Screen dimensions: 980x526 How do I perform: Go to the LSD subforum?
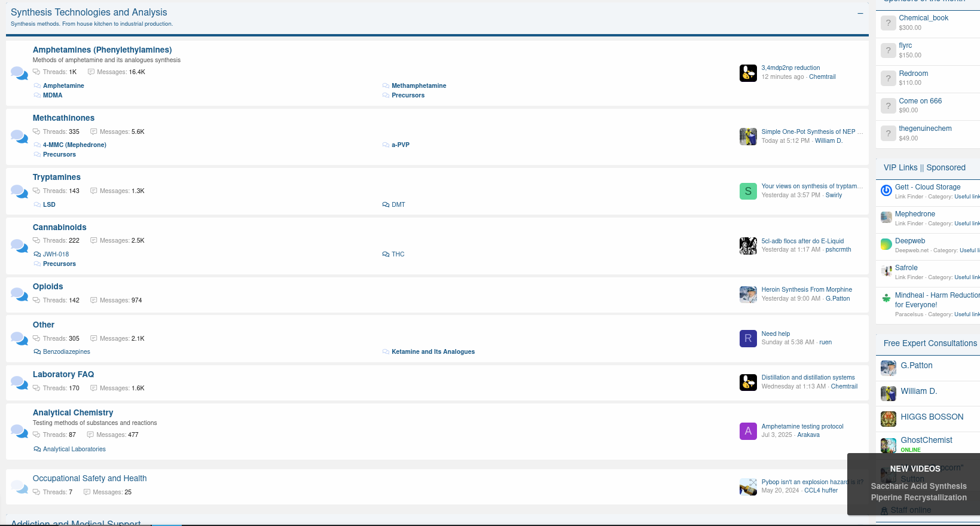pyautogui.click(x=49, y=204)
